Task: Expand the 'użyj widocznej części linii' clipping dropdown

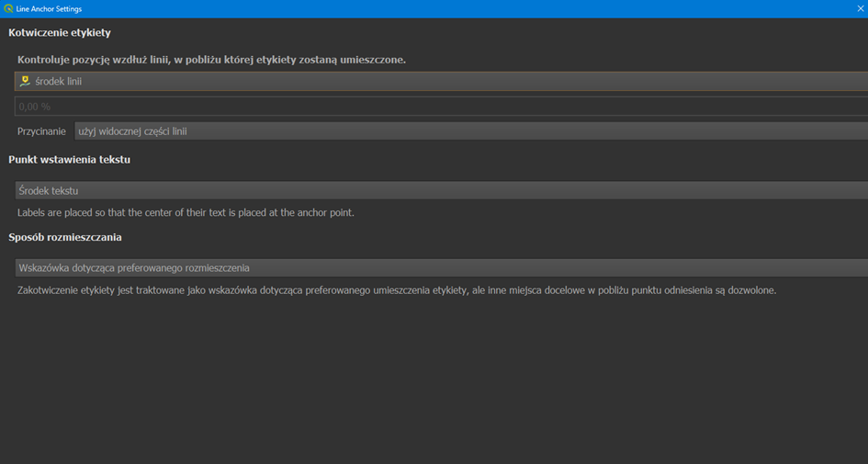Action: [x=468, y=131]
